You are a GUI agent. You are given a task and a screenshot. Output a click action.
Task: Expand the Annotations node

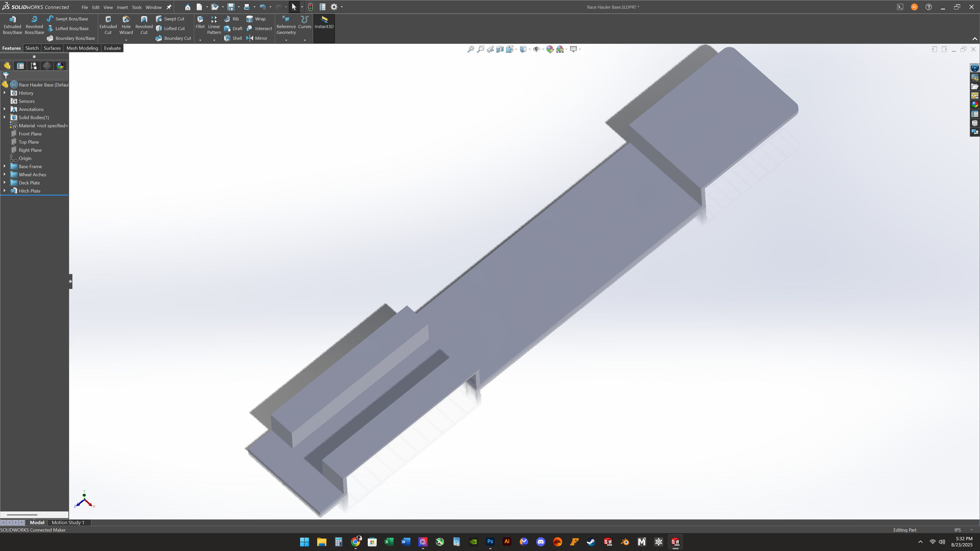5,109
